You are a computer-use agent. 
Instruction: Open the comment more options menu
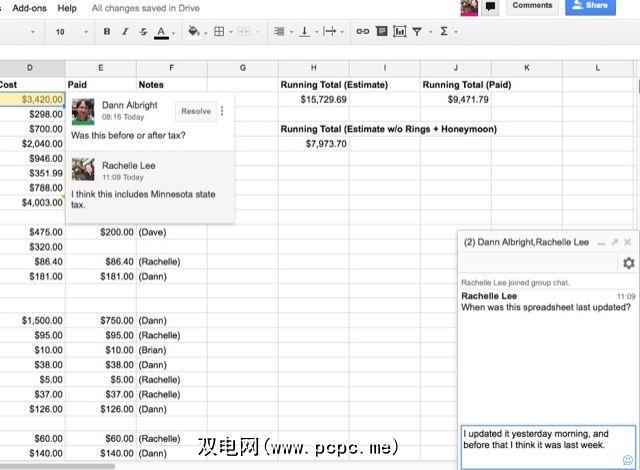[222, 111]
